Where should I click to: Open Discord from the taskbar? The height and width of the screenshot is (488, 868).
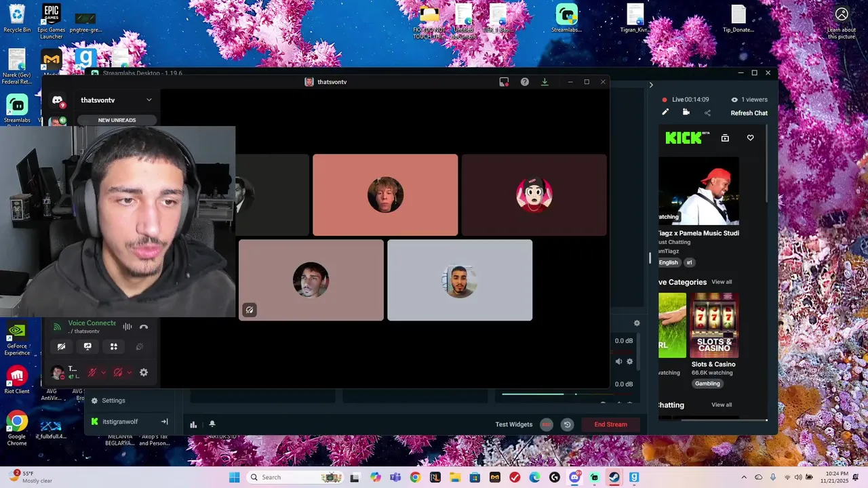point(575,477)
